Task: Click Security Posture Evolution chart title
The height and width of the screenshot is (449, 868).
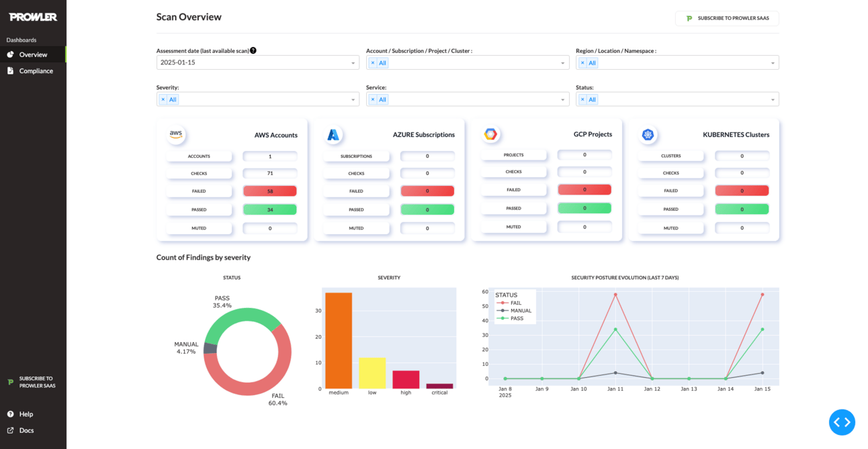Action: click(625, 277)
